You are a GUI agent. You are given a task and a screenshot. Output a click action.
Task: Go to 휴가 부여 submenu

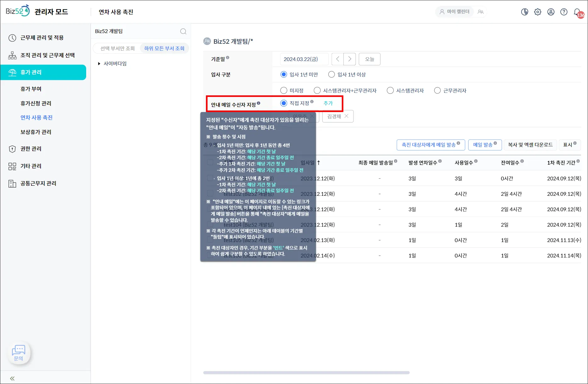[31, 89]
